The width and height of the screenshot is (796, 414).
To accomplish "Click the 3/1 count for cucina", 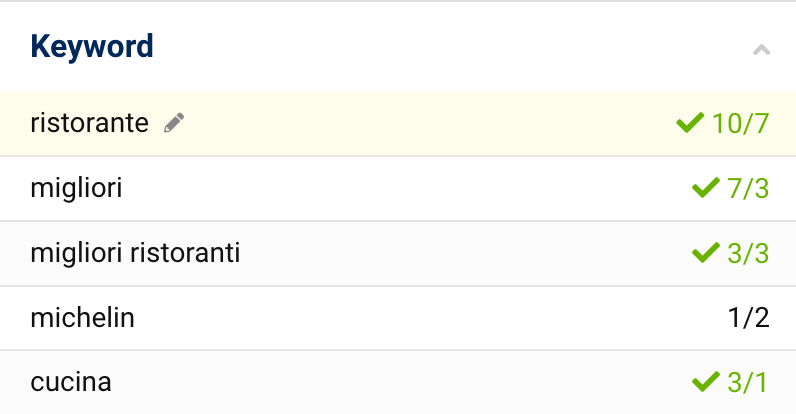I will coord(748,383).
